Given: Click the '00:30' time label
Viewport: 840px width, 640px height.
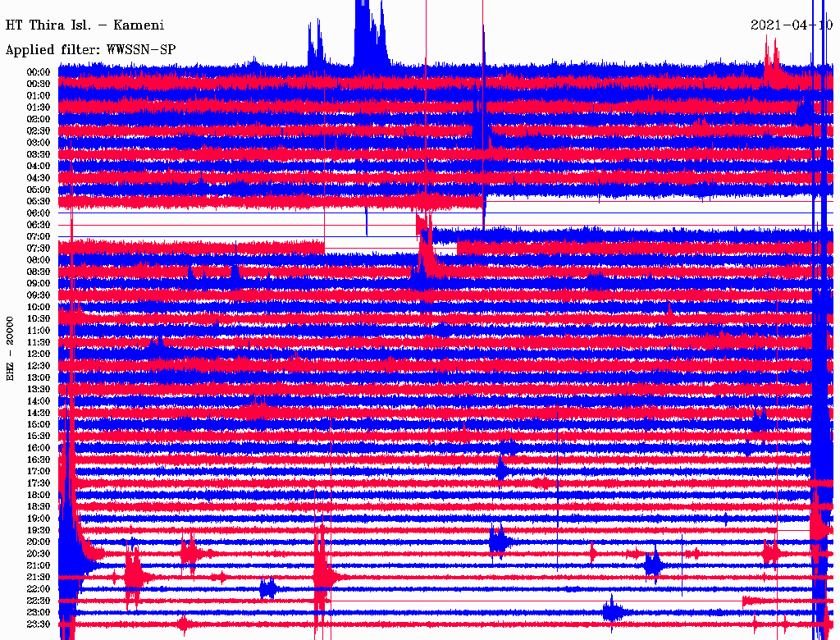Looking at the screenshot, I should click(x=39, y=85).
